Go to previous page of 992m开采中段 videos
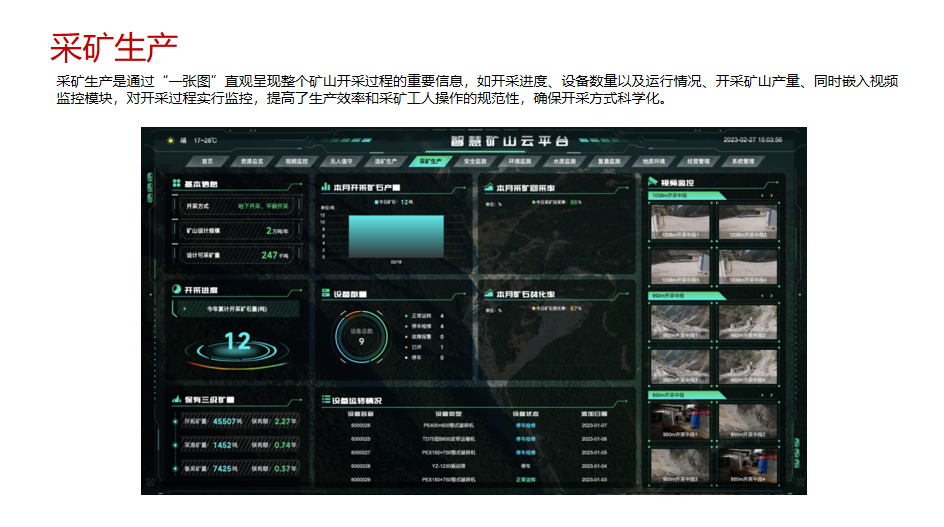 (x=762, y=296)
